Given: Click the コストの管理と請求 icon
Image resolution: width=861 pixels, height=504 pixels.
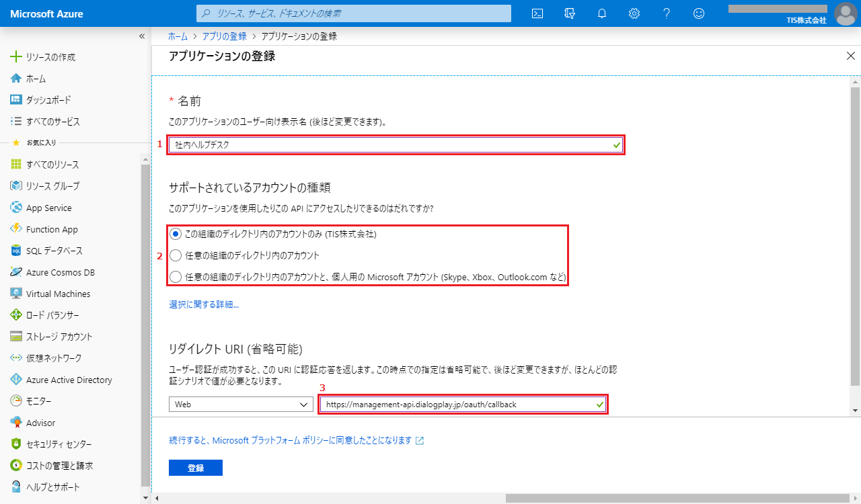Looking at the screenshot, I should pos(16,466).
